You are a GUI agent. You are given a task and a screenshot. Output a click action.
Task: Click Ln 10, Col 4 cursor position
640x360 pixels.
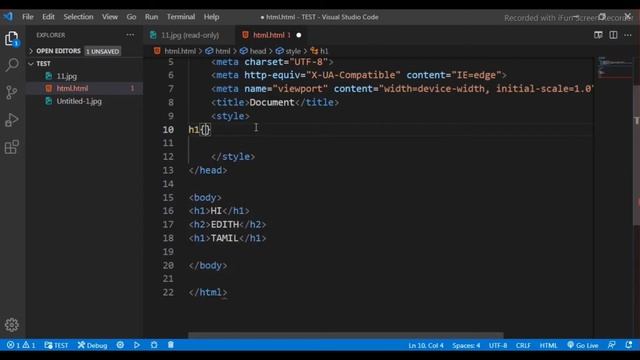(426, 345)
